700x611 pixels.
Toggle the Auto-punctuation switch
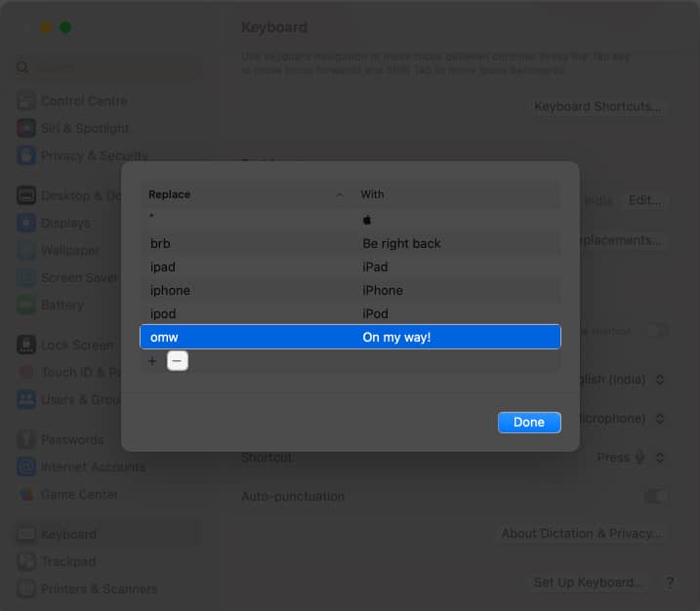coord(655,496)
